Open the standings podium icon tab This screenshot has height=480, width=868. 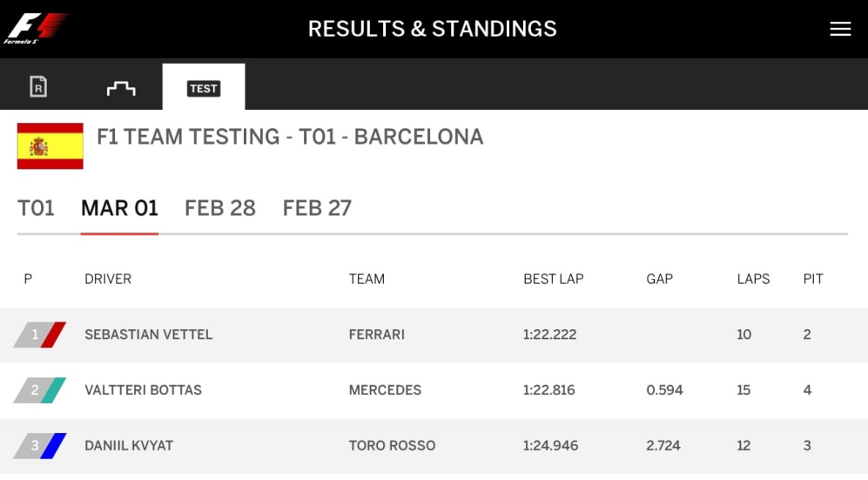tap(121, 87)
